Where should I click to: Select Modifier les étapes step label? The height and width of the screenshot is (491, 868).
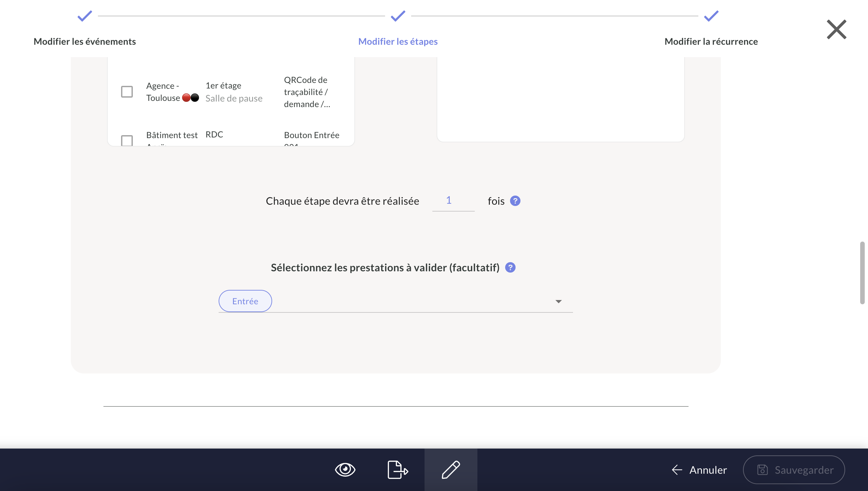(398, 41)
